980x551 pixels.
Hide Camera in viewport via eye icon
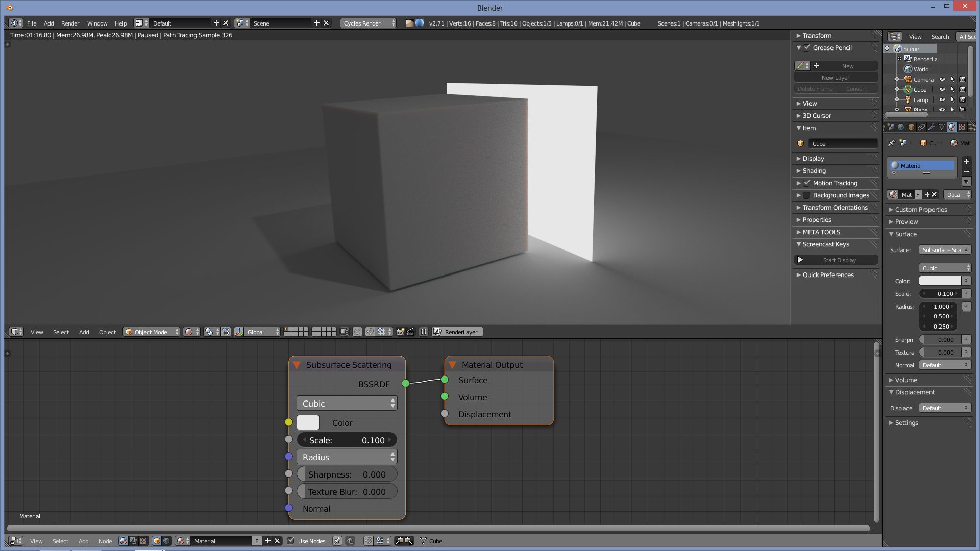[x=942, y=79]
